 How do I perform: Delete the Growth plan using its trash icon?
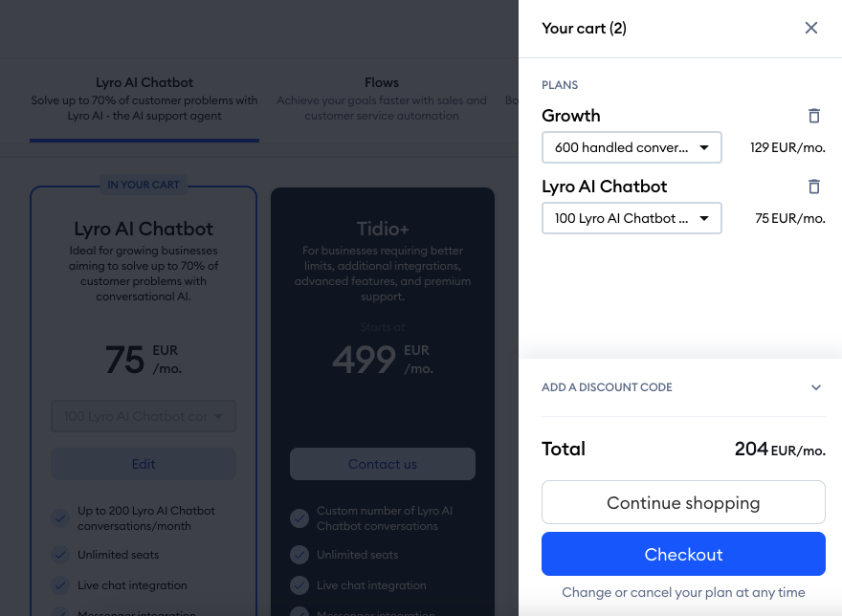tap(814, 116)
